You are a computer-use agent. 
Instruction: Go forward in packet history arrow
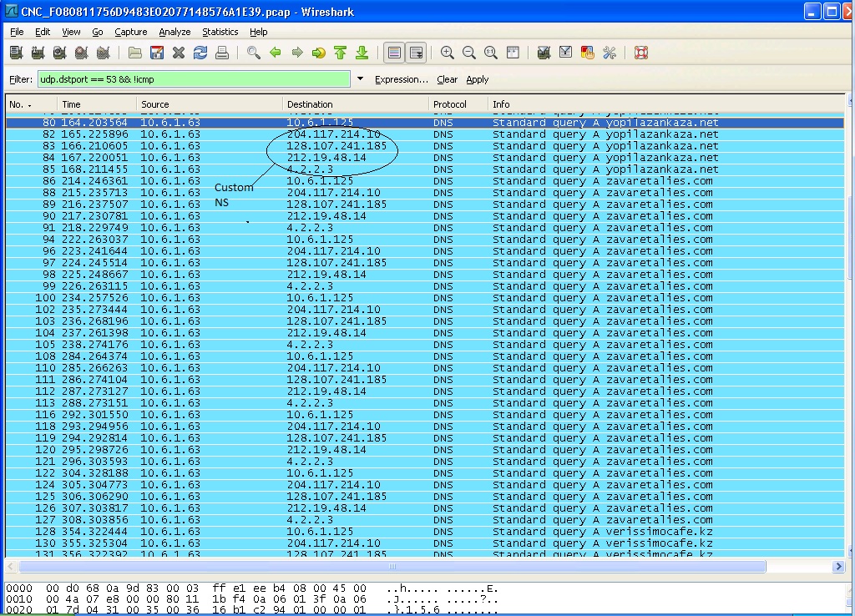[297, 53]
